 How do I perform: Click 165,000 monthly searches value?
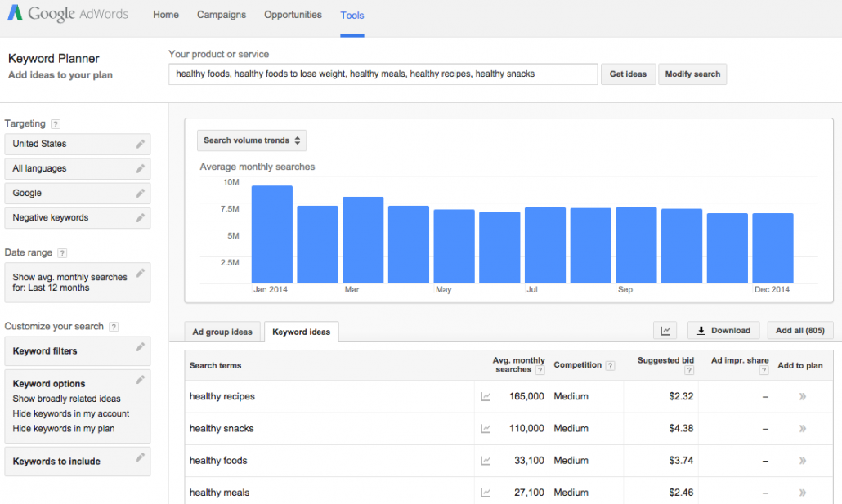tap(526, 397)
